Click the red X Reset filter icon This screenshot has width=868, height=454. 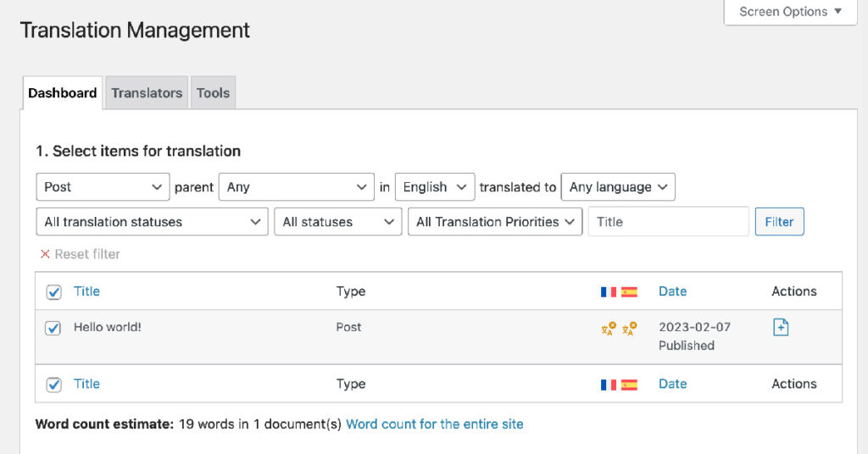(45, 254)
